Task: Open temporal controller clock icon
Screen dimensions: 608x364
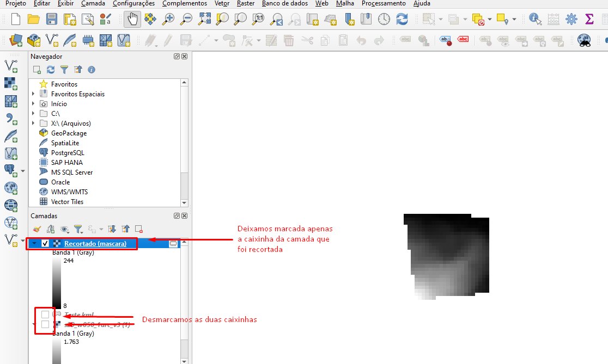Action: tap(384, 19)
